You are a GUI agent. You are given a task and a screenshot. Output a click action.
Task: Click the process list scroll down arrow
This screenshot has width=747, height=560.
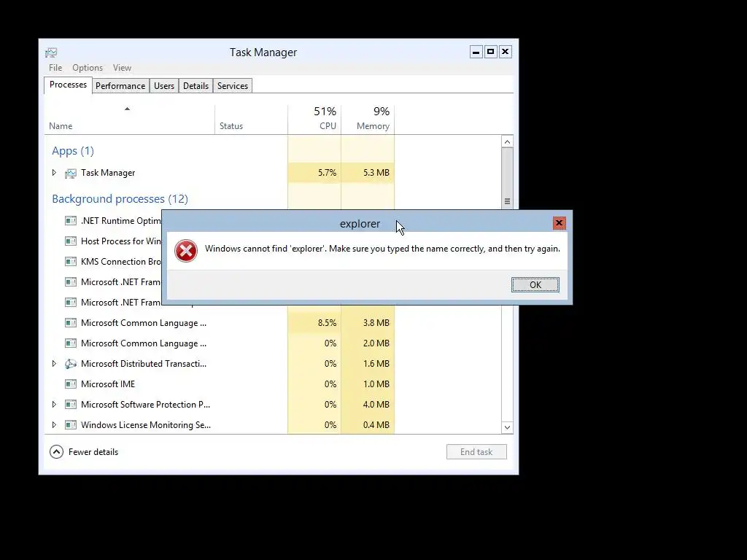[x=508, y=427]
